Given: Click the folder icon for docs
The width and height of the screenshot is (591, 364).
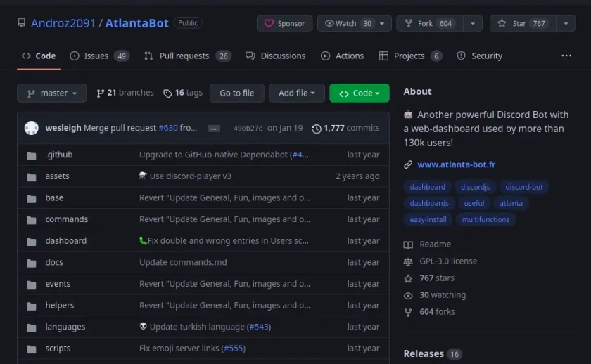Looking at the screenshot, I should (31, 263).
